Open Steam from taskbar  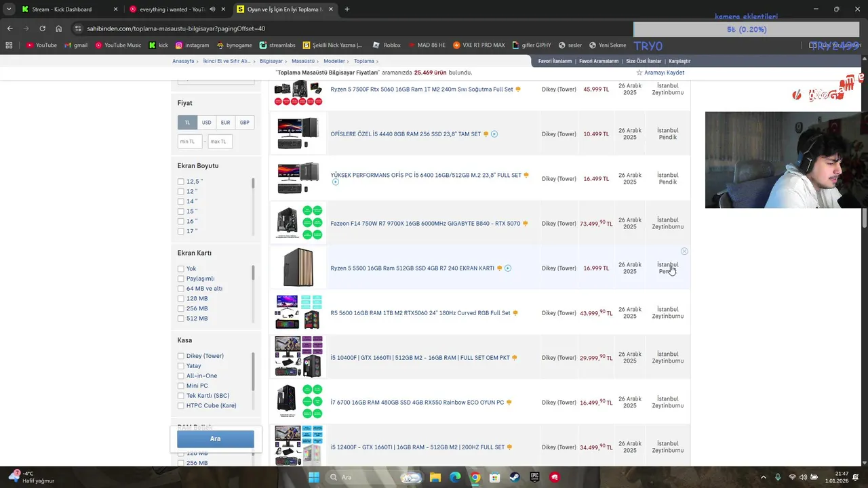click(x=515, y=477)
